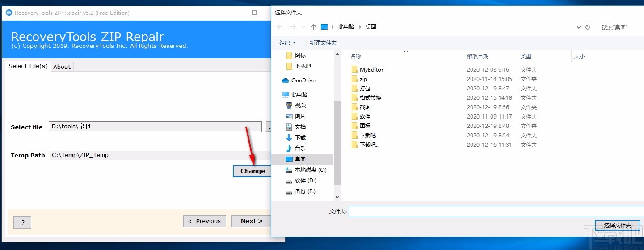Click navigation pane scrollbar thumb

pos(337,143)
